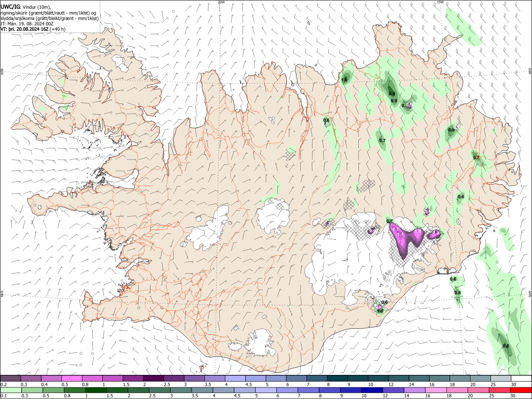Viewport: 532px width, 399px height.
Task: Click the UWC/IG title in the header
Action: [10, 7]
